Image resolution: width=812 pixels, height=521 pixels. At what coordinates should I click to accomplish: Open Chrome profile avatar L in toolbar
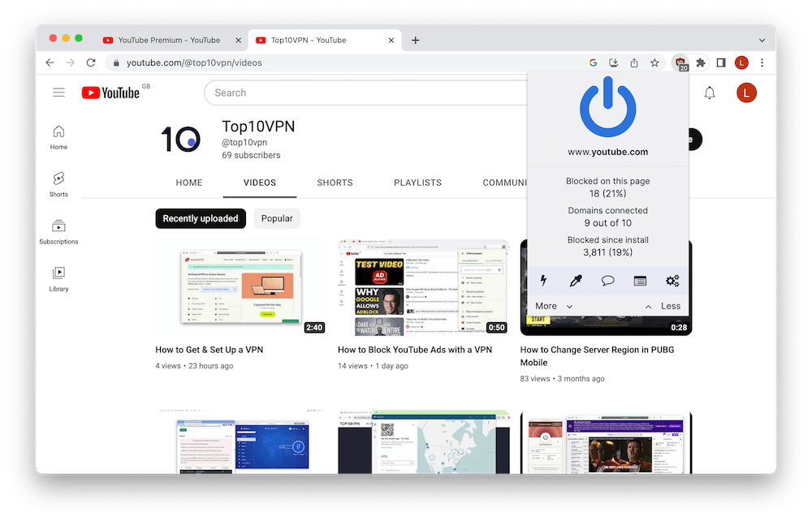click(741, 62)
